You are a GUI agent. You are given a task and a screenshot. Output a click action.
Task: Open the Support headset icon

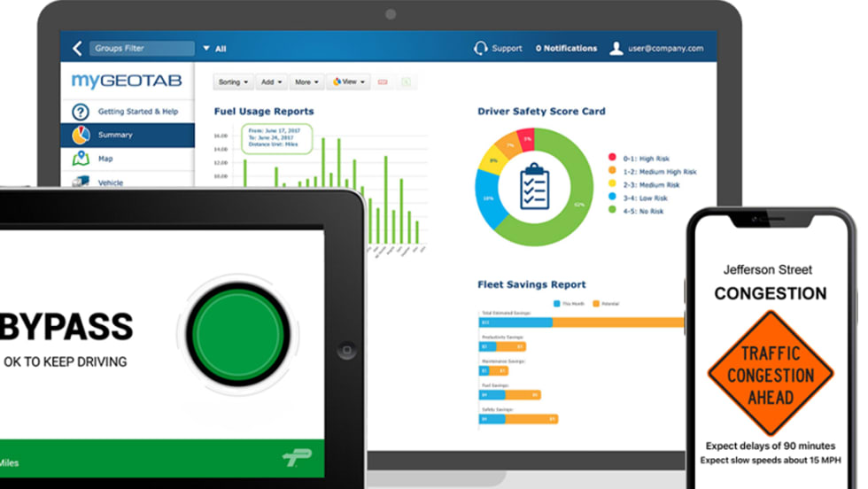(481, 49)
